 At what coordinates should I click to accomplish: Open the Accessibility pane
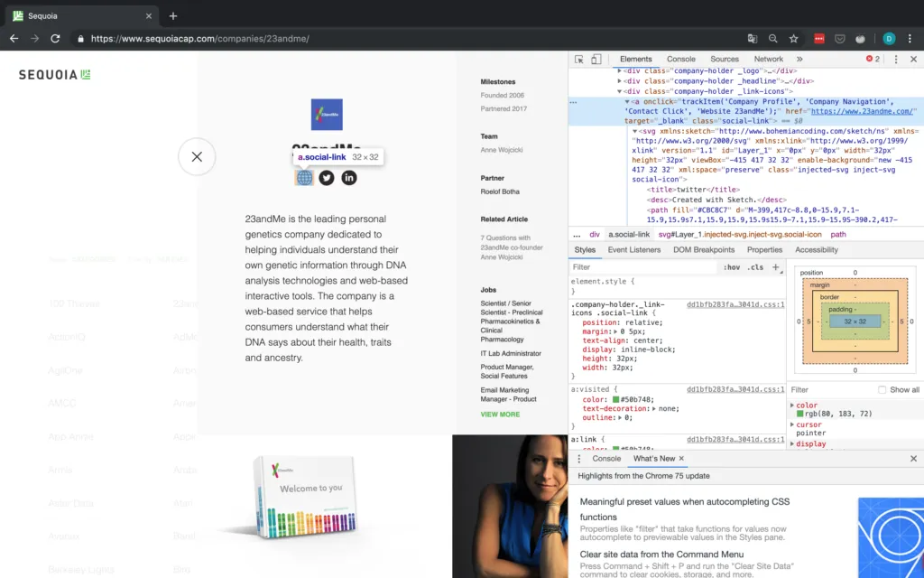coord(816,250)
